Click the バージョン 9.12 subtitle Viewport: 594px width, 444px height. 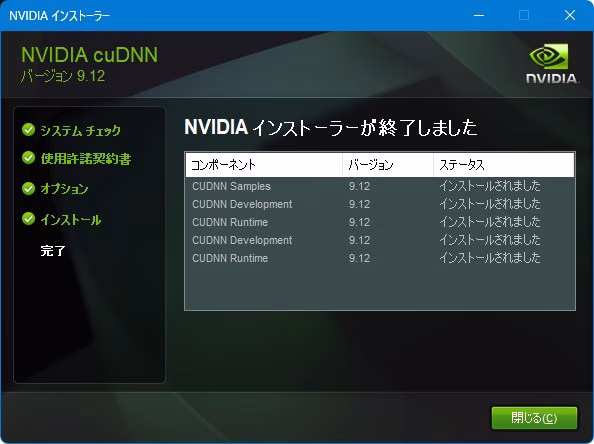click(63, 76)
